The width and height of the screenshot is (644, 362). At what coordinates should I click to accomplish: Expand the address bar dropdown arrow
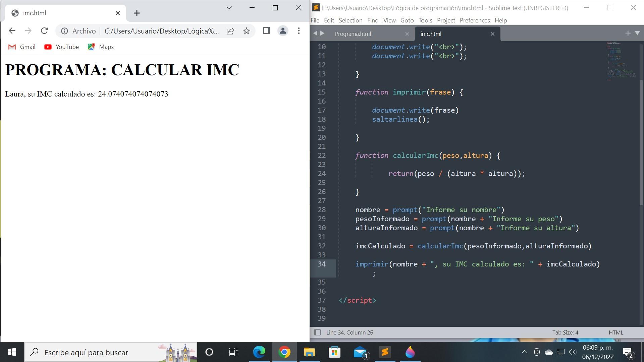pyautogui.click(x=229, y=7)
